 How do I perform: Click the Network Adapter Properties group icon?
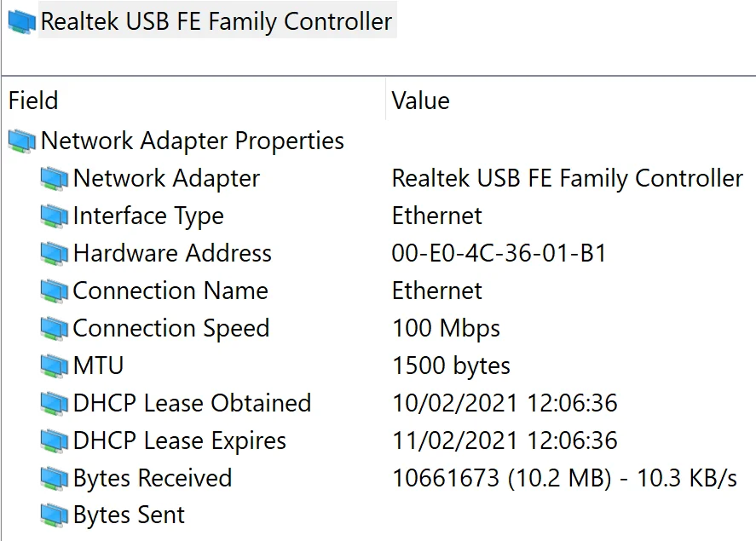(x=21, y=141)
